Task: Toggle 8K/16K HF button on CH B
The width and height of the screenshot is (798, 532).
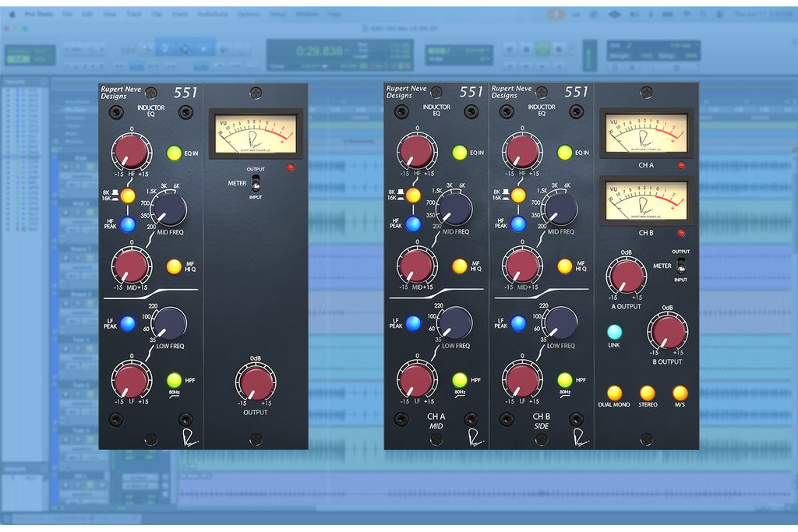Action: [x=518, y=195]
